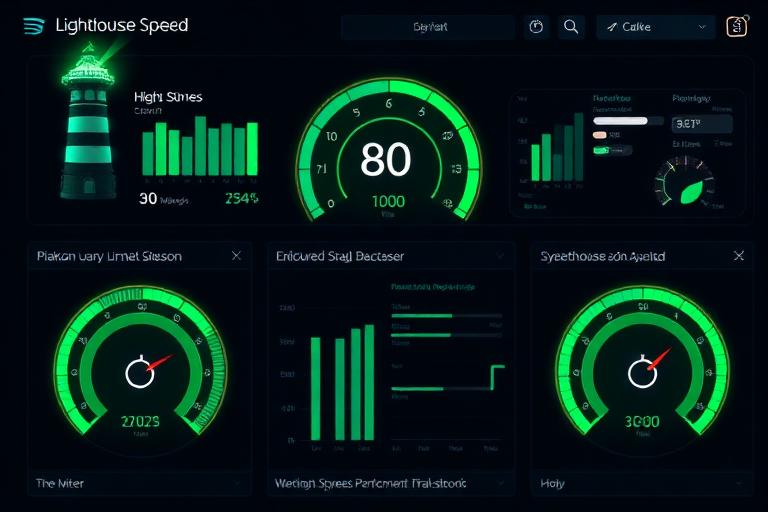Click the 3.87 value box
Screen dimensions: 768x512
(702, 124)
